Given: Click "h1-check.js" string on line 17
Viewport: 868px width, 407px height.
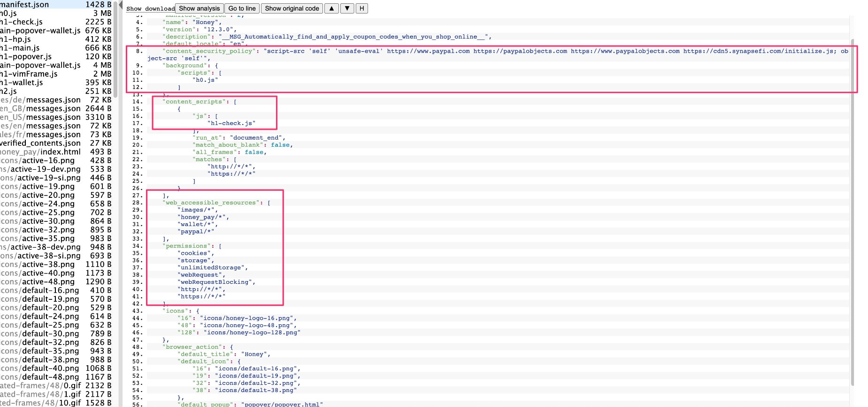Looking at the screenshot, I should coord(231,123).
